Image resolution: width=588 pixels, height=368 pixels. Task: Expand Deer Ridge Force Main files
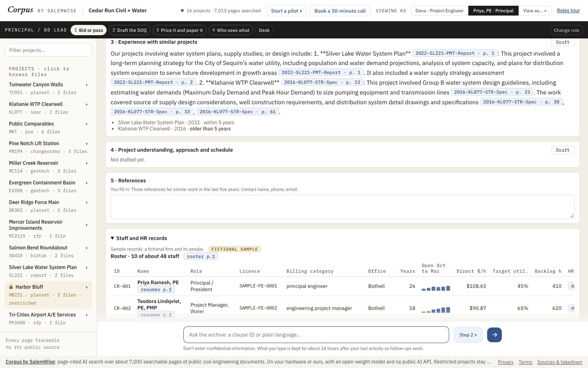click(87, 202)
